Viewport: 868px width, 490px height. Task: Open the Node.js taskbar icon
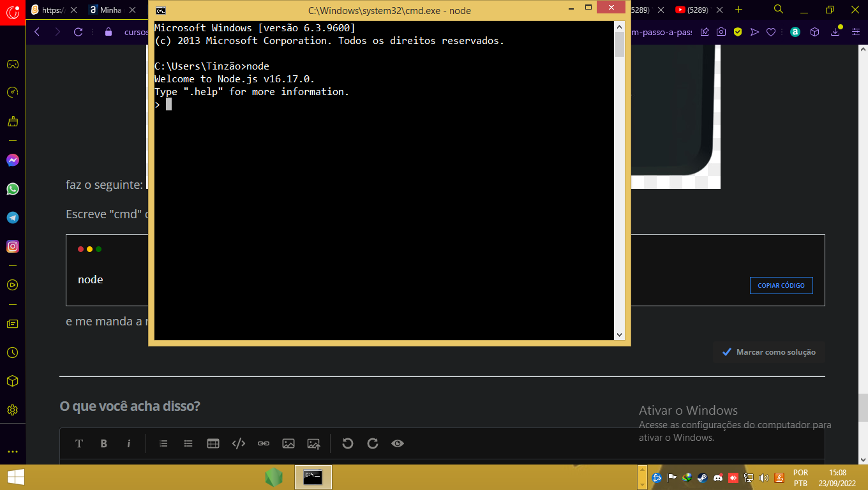(274, 477)
